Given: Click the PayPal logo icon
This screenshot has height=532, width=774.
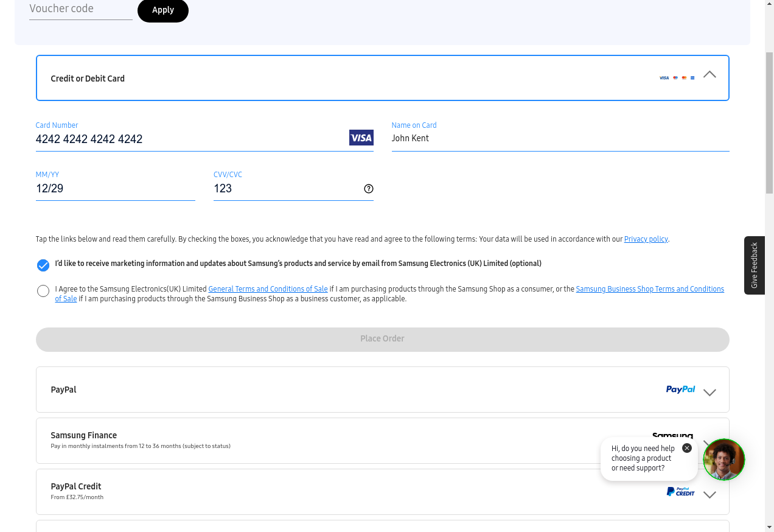Looking at the screenshot, I should tap(680, 390).
